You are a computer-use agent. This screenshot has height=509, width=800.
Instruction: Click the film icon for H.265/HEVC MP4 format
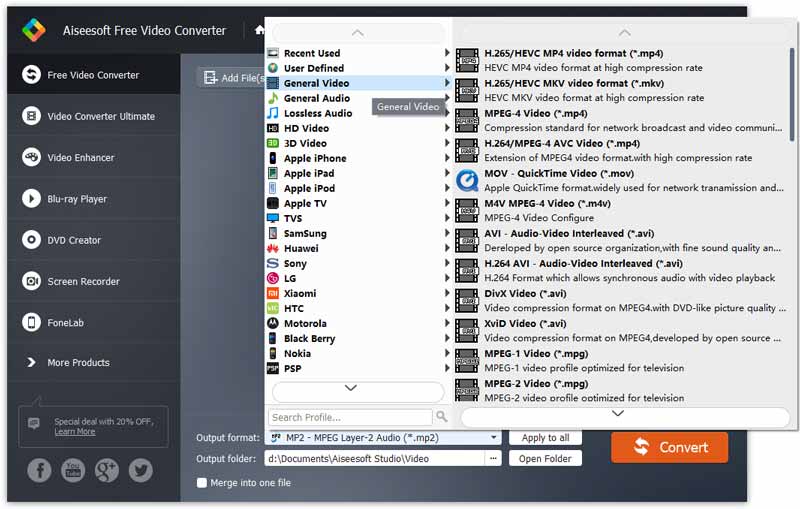(x=467, y=60)
